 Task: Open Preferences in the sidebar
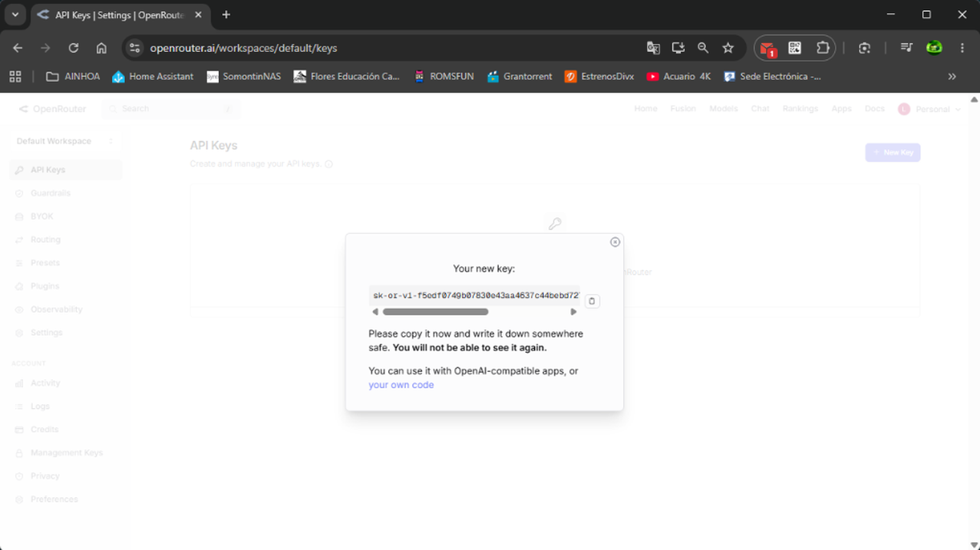click(54, 499)
